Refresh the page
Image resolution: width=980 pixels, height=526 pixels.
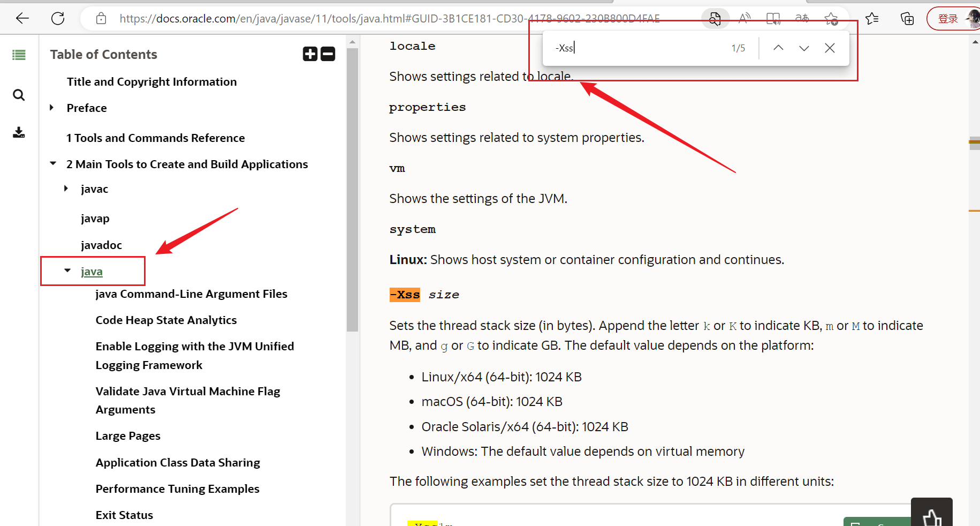click(58, 19)
